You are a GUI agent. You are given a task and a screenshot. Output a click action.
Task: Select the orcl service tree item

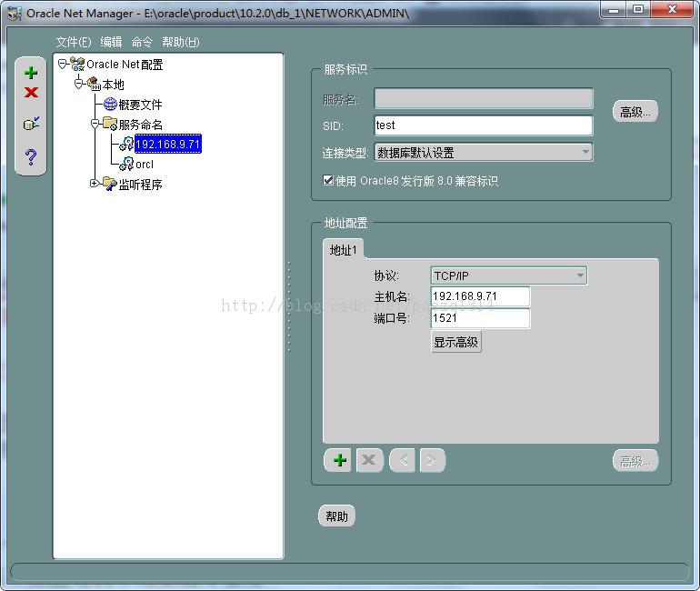(145, 165)
